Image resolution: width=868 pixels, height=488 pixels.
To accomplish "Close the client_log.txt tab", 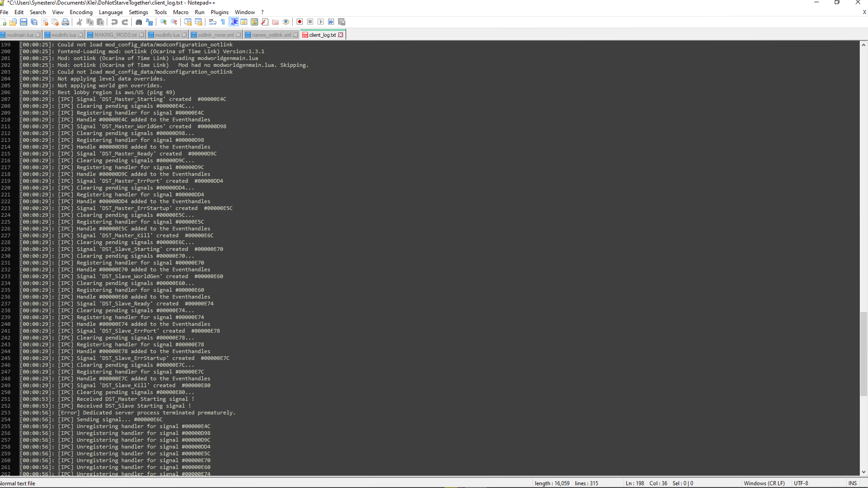I will tap(341, 35).
